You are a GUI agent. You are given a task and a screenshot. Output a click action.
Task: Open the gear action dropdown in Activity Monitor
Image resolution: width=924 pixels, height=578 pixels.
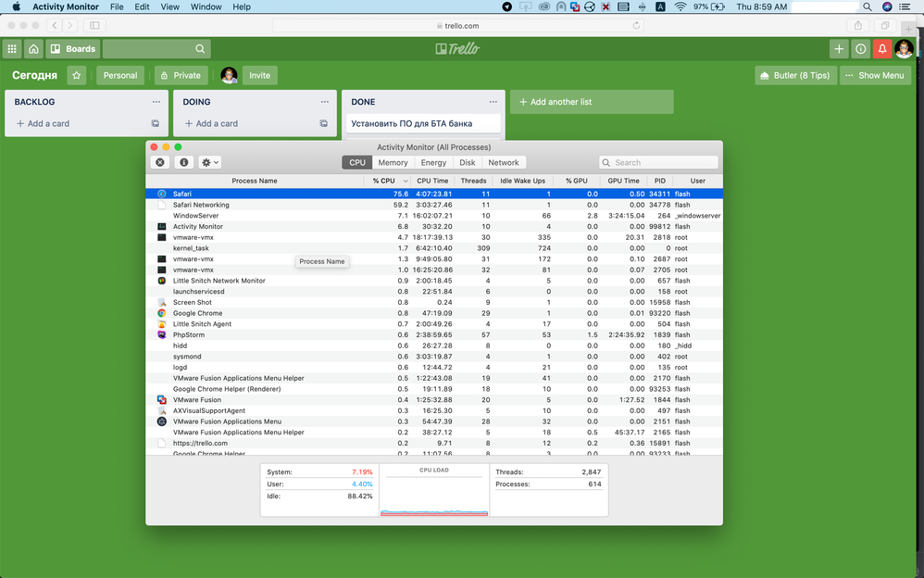click(210, 162)
